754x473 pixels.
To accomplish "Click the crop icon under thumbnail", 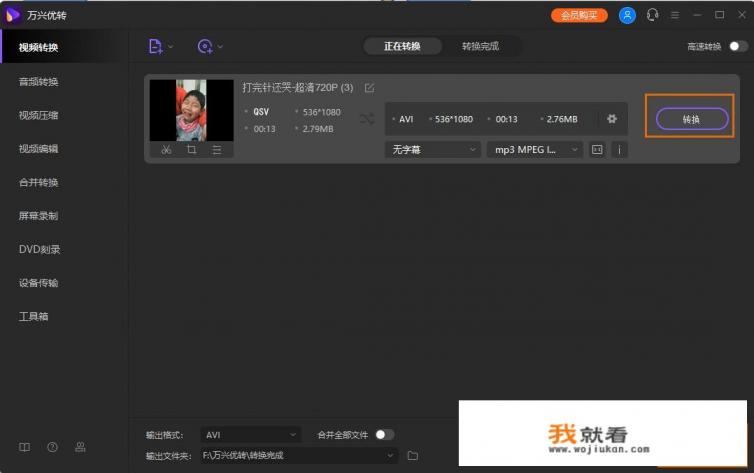I will tap(191, 149).
